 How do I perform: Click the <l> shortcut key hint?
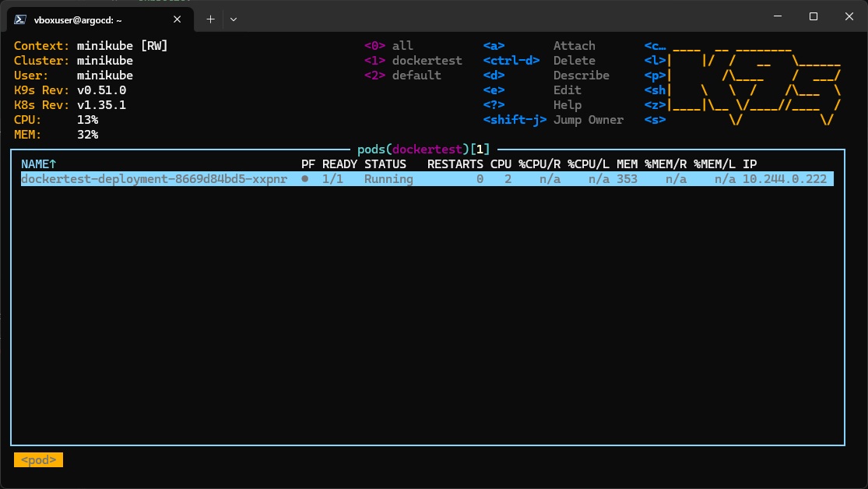[x=655, y=61]
